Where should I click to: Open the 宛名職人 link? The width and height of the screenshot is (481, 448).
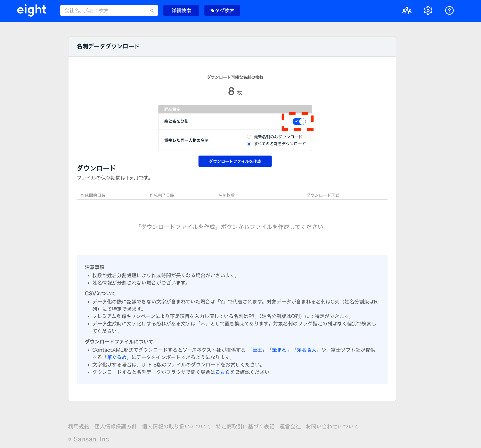[x=306, y=350]
